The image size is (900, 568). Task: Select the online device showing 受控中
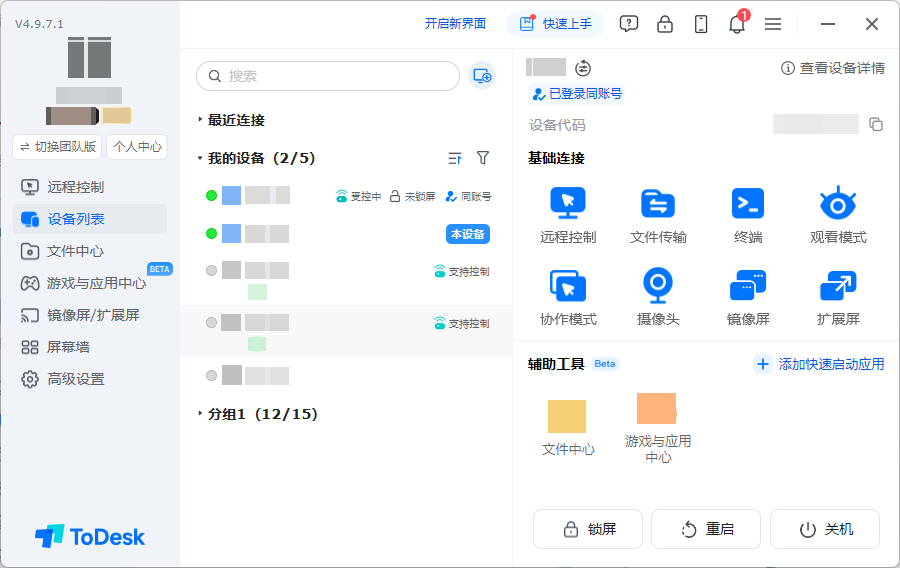pyautogui.click(x=347, y=196)
